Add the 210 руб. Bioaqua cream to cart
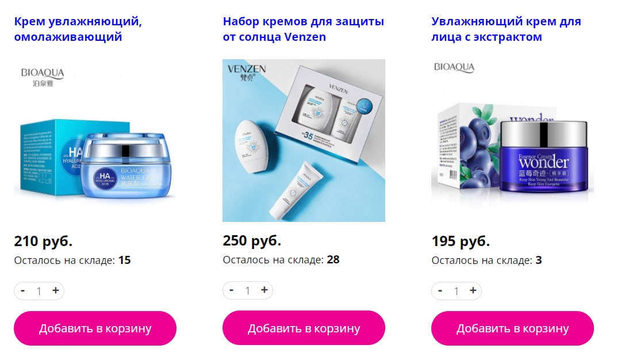Viewport: 617px width, 364px height. [95, 328]
